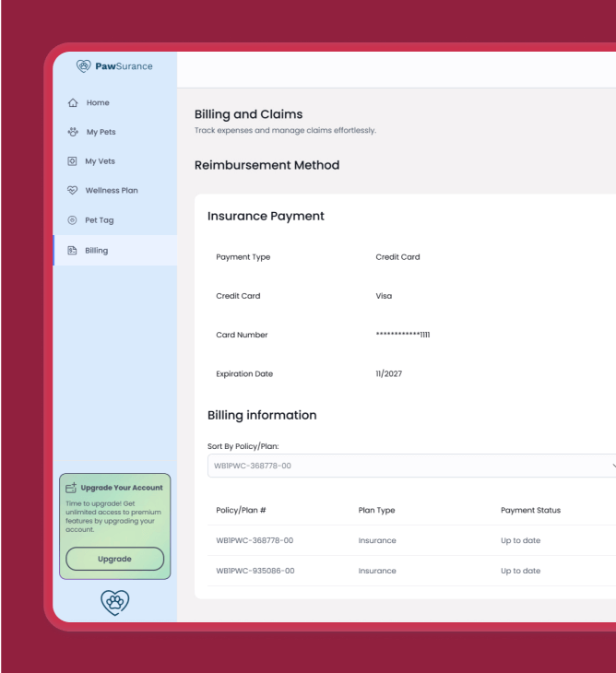
Task: Click the Upgrade Your Account title
Action: [122, 488]
